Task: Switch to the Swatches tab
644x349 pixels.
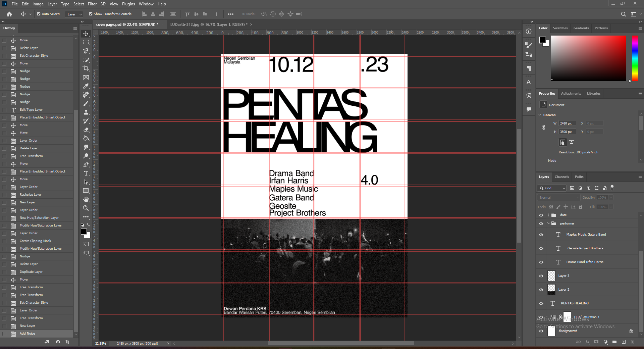Action: 560,28
